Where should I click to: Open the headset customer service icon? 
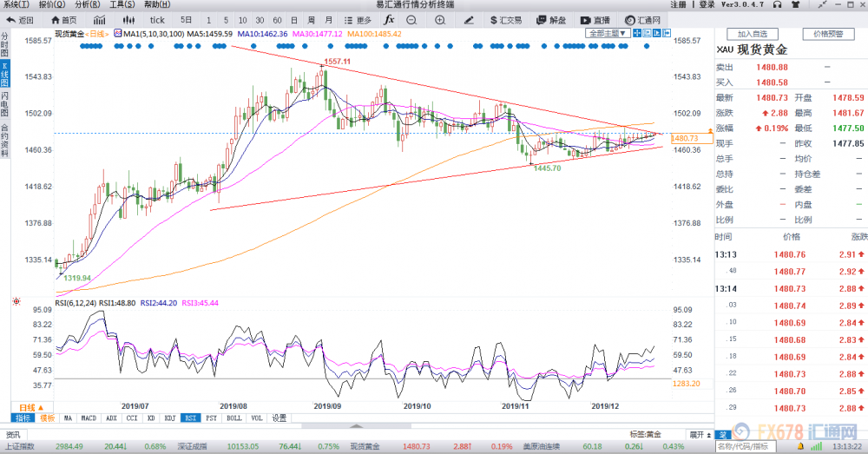coord(778,4)
